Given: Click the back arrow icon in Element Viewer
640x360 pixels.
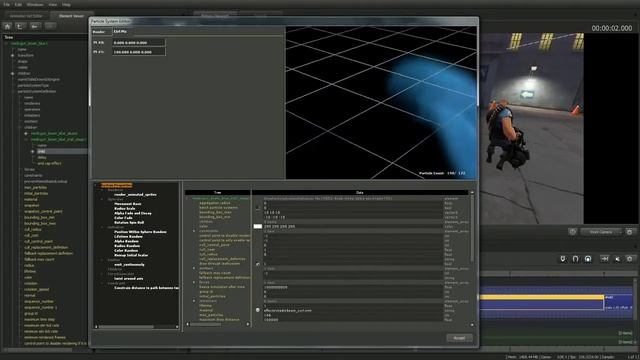Looking at the screenshot, I should [35, 26].
